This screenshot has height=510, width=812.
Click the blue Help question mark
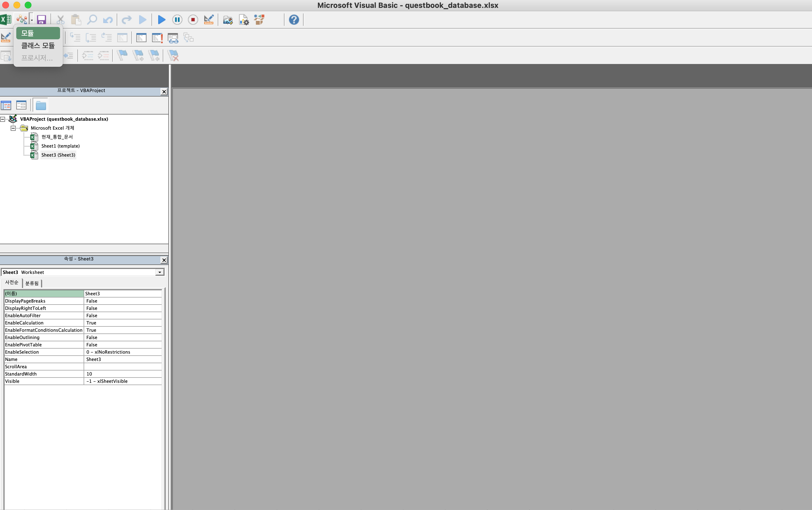click(293, 20)
